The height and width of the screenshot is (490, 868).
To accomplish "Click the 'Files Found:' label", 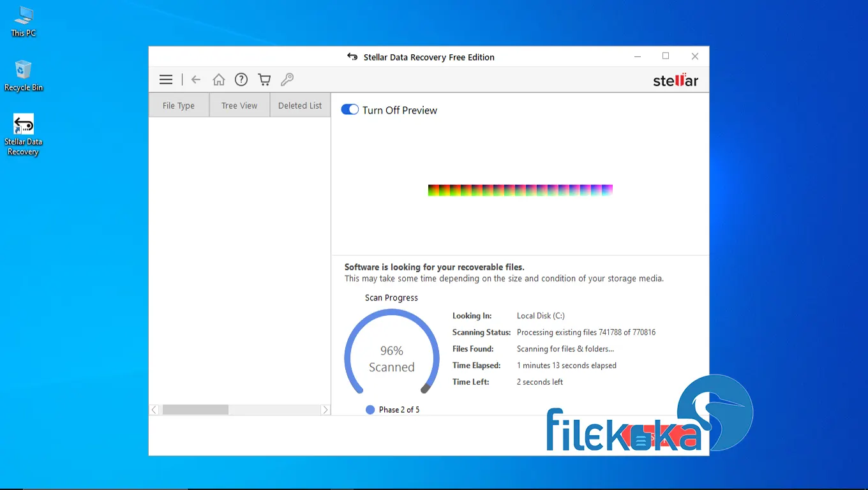I will click(473, 349).
